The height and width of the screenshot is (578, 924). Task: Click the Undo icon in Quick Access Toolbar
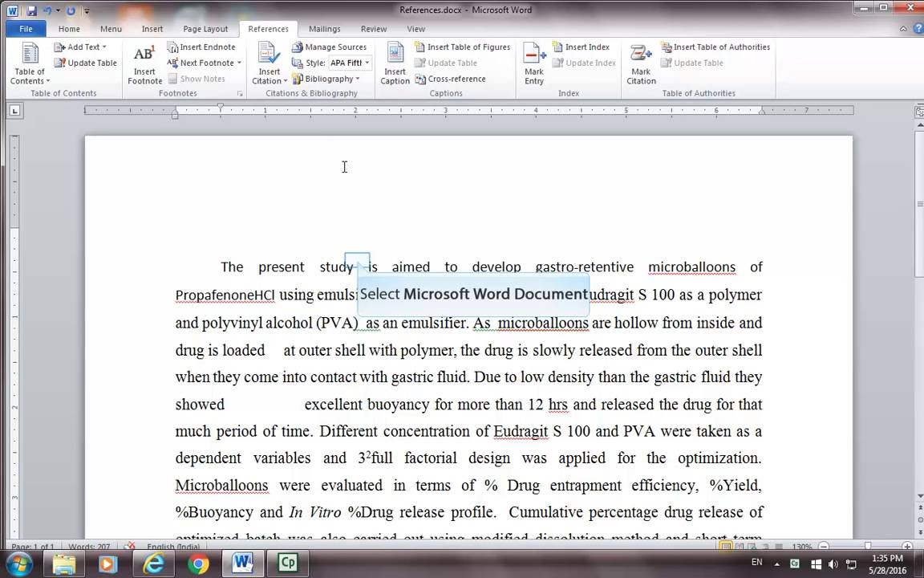pos(48,10)
